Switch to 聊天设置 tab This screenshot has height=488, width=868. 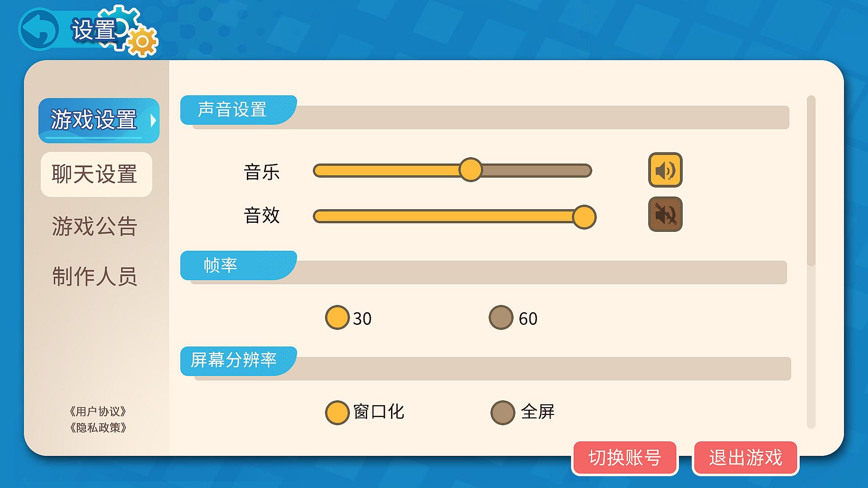pyautogui.click(x=94, y=174)
